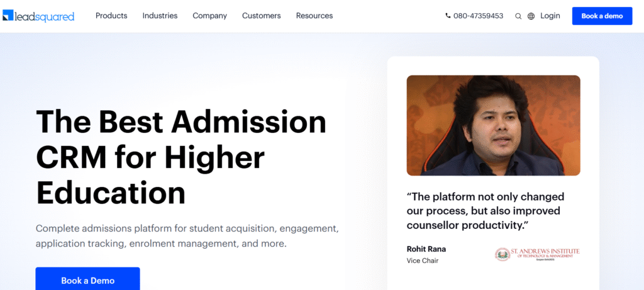The image size is (644, 290).
Task: Click the Login link
Action: [550, 16]
